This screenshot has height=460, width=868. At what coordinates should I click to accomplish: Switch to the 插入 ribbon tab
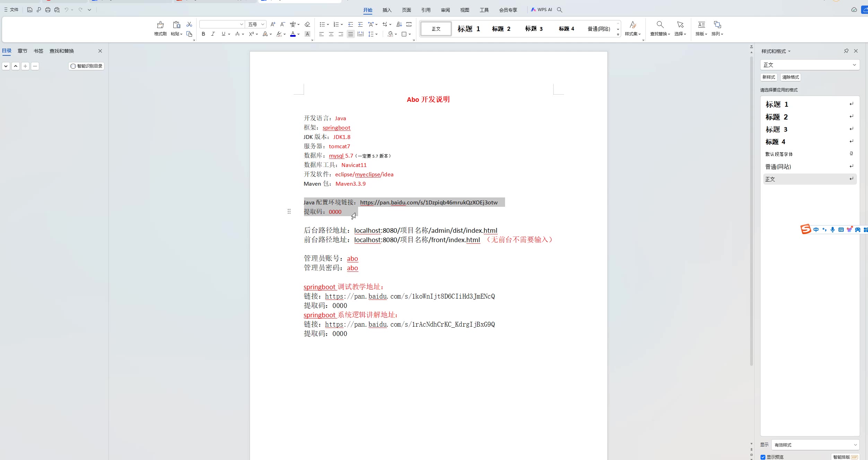pyautogui.click(x=387, y=10)
